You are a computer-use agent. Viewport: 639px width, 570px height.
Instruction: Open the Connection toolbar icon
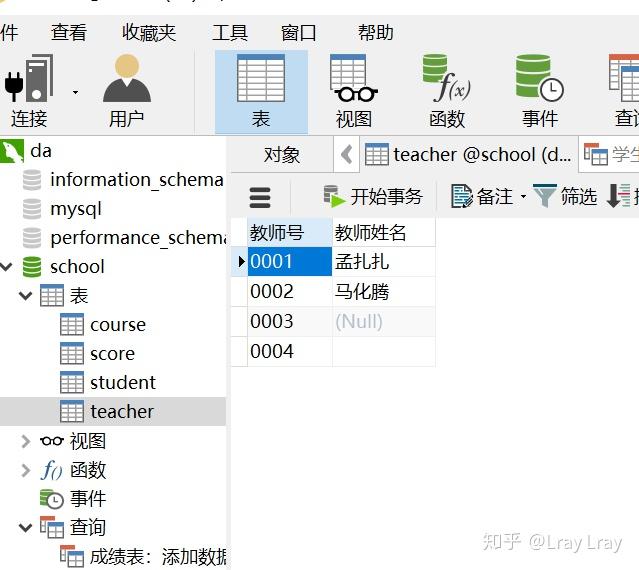coord(29,91)
